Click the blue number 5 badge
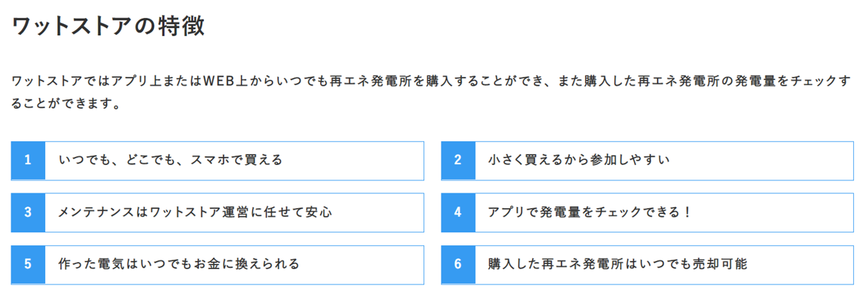 (x=28, y=265)
